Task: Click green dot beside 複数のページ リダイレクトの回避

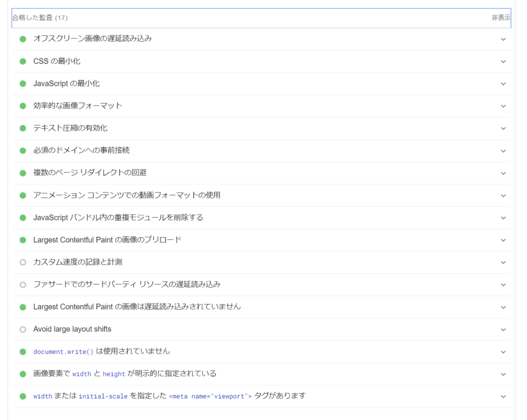Action: pos(23,173)
